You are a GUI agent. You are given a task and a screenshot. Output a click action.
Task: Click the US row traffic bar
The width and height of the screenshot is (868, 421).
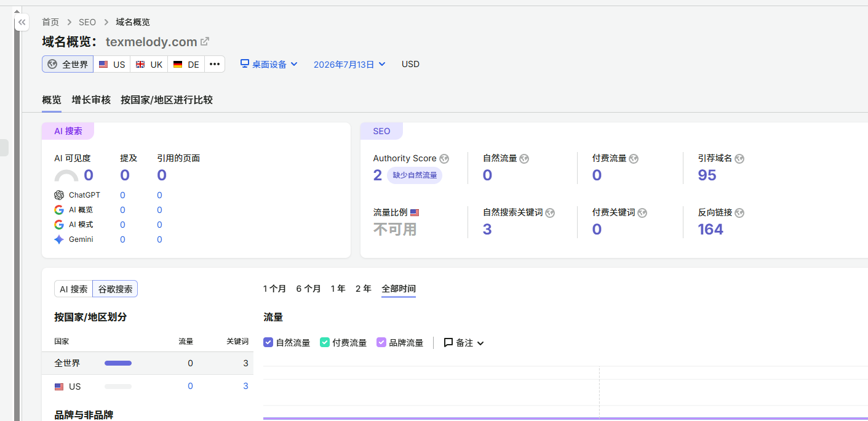point(118,387)
